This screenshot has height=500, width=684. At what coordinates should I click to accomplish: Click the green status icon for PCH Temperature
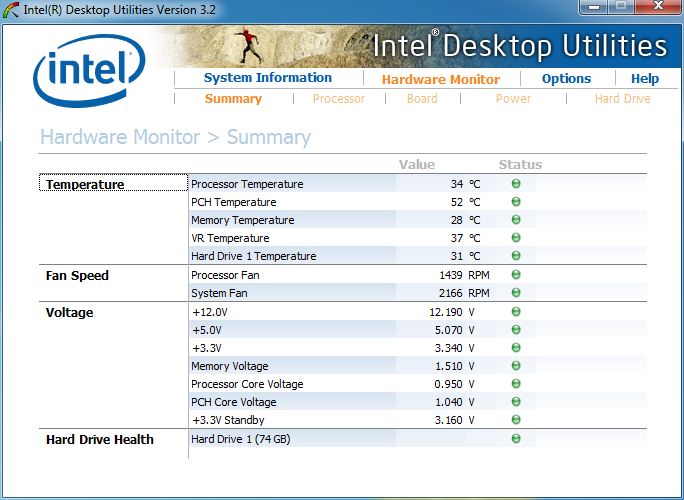click(x=516, y=202)
